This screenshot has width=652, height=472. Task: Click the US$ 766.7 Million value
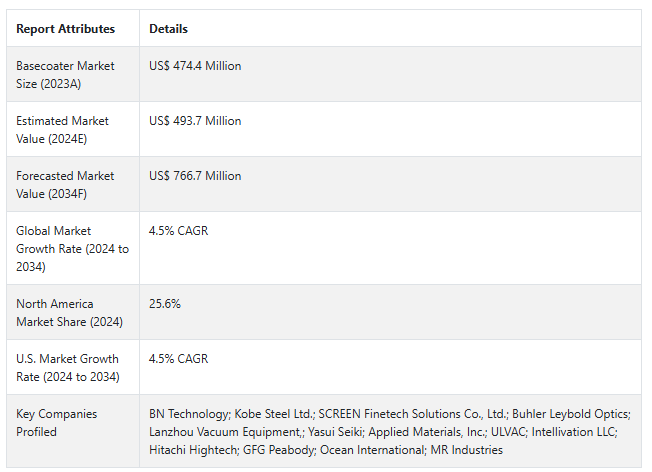click(195, 175)
